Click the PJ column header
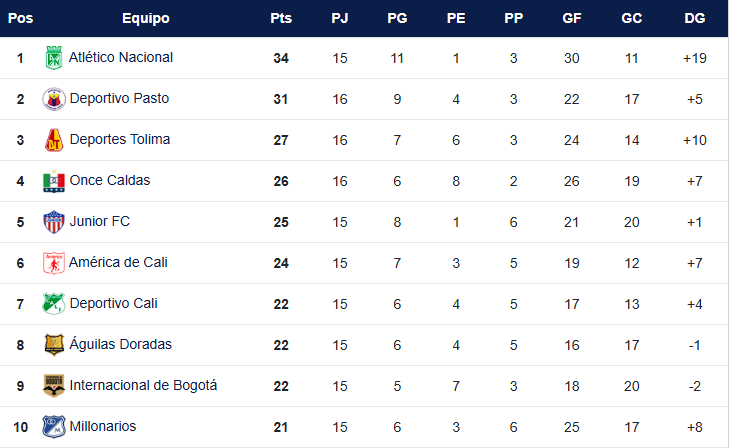The image size is (729, 448). point(340,18)
